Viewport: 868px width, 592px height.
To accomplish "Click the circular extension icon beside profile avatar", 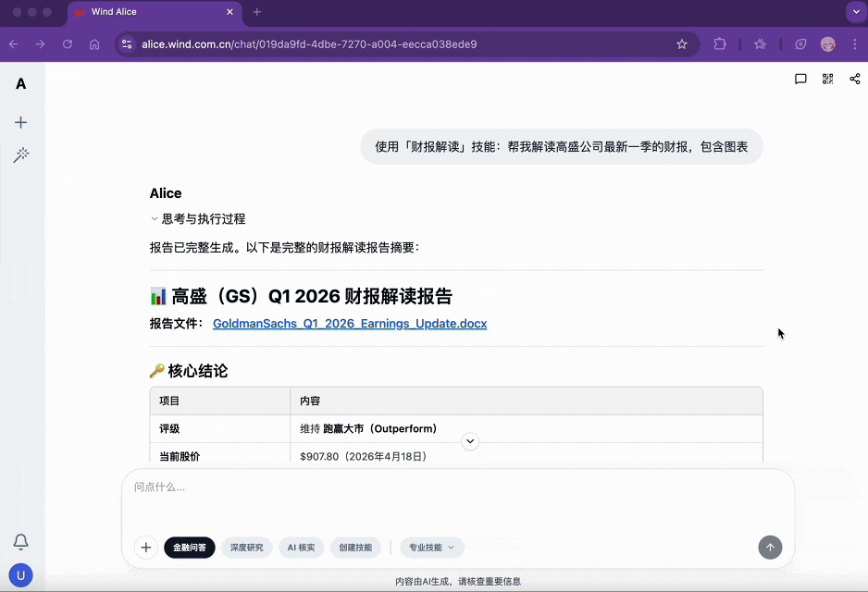I will [x=800, y=44].
